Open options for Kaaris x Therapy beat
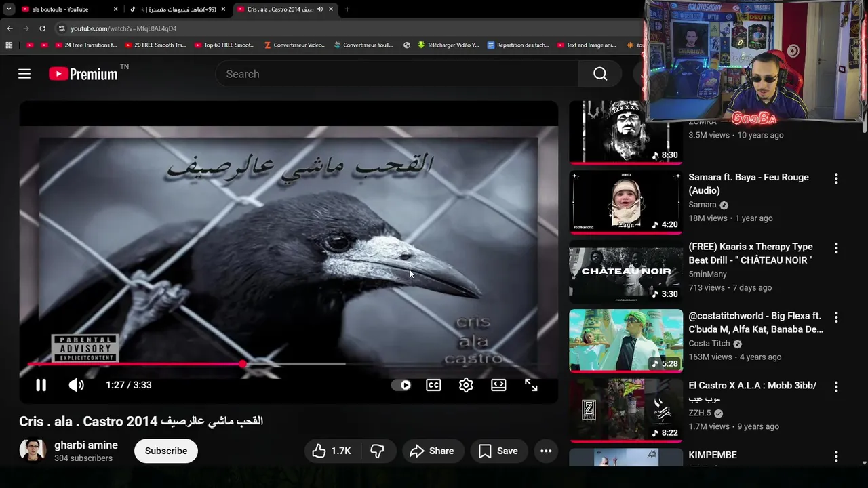The width and height of the screenshot is (868, 488). click(x=836, y=248)
